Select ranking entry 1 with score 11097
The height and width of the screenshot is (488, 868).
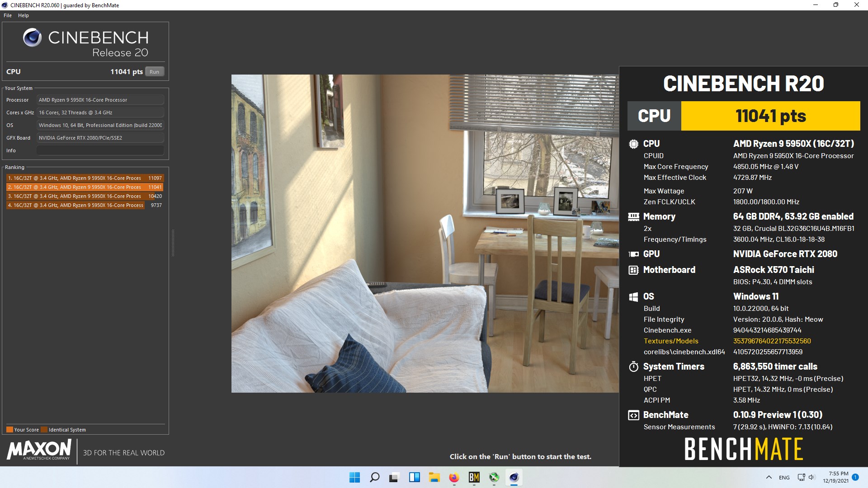(85, 178)
